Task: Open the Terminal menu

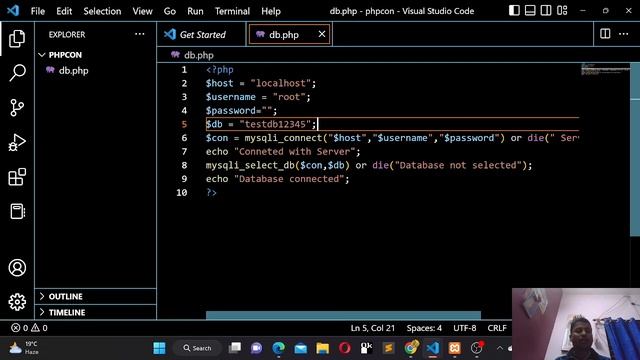Action: pos(232,11)
